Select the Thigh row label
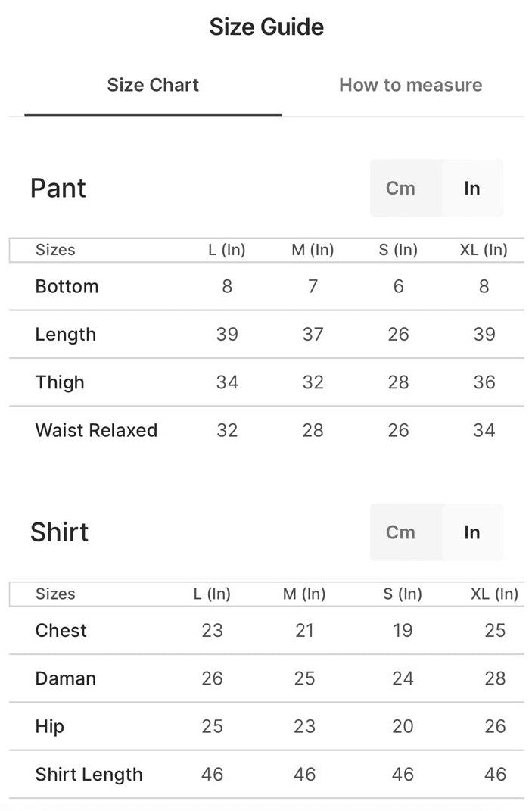The height and width of the screenshot is (811, 532). [x=60, y=382]
